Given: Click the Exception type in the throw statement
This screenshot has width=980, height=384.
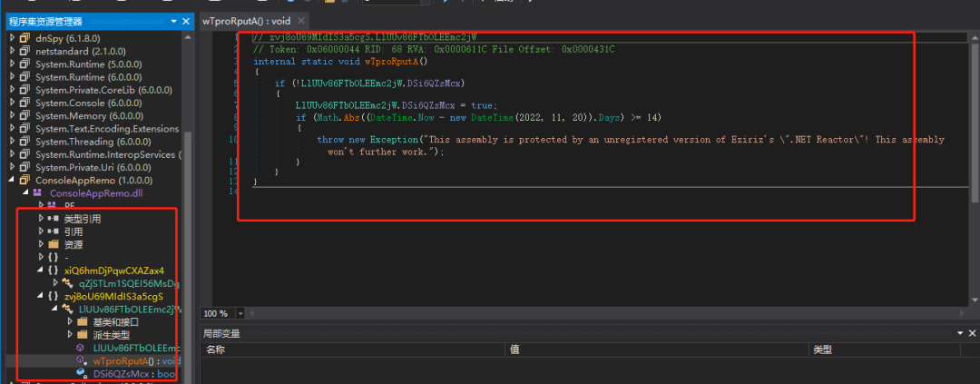Looking at the screenshot, I should 393,140.
